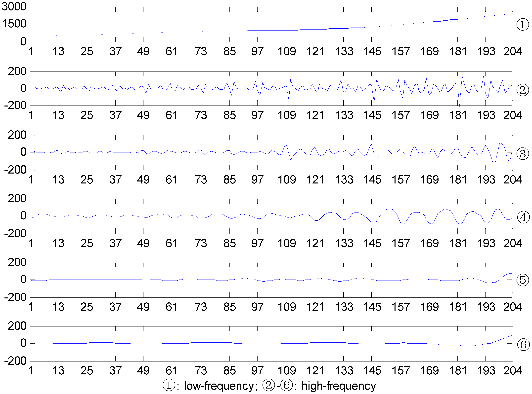Click the circled number 1 label
This screenshot has height=394, width=532.
[x=523, y=25]
